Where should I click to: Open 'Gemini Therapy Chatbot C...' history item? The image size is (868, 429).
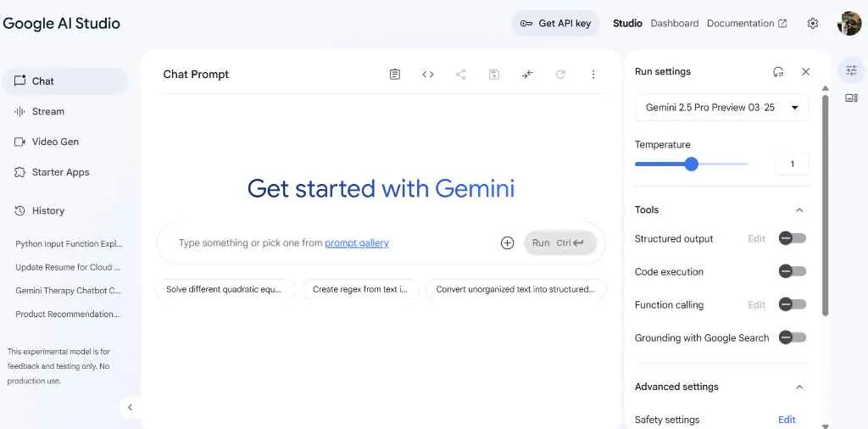click(68, 290)
